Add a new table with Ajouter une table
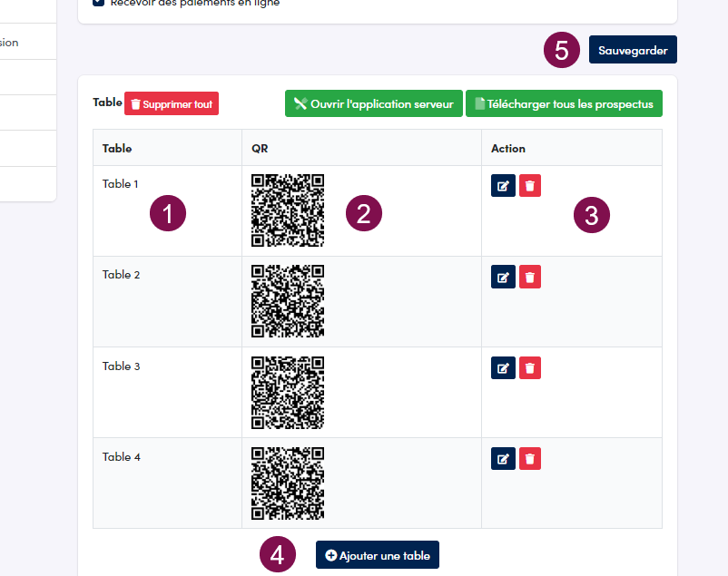The width and height of the screenshot is (728, 576). pos(378,554)
